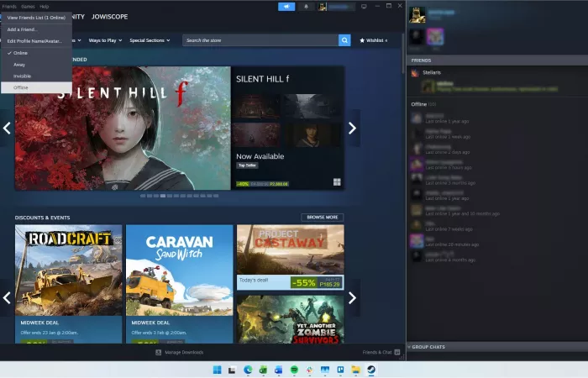Image resolution: width=588 pixels, height=378 pixels.
Task: Open the Wishlist link
Action: coord(374,40)
